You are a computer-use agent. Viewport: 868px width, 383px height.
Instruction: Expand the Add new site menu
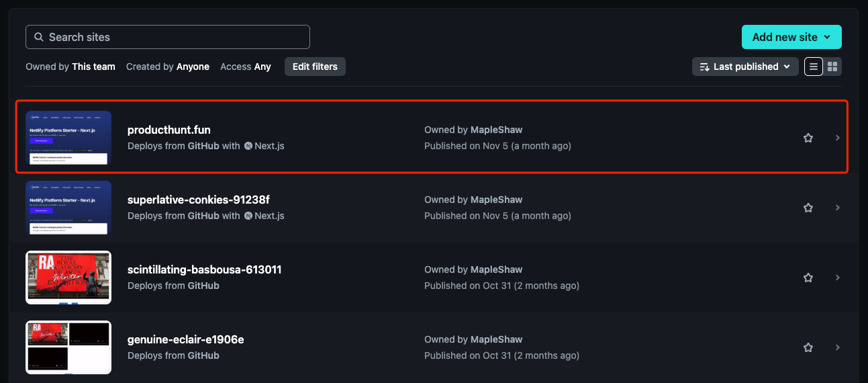coord(791,37)
